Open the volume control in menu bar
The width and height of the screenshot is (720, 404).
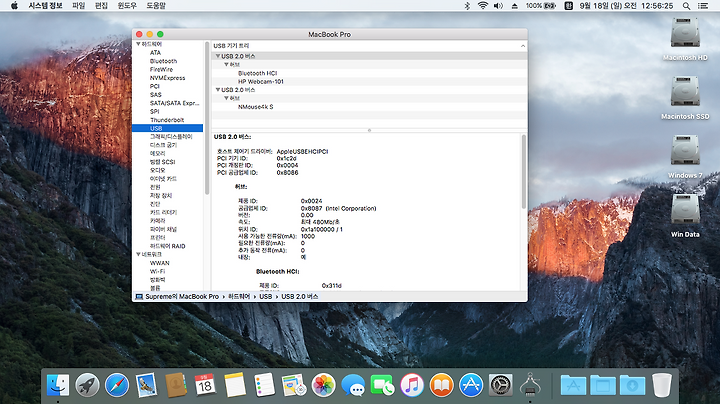pos(498,6)
